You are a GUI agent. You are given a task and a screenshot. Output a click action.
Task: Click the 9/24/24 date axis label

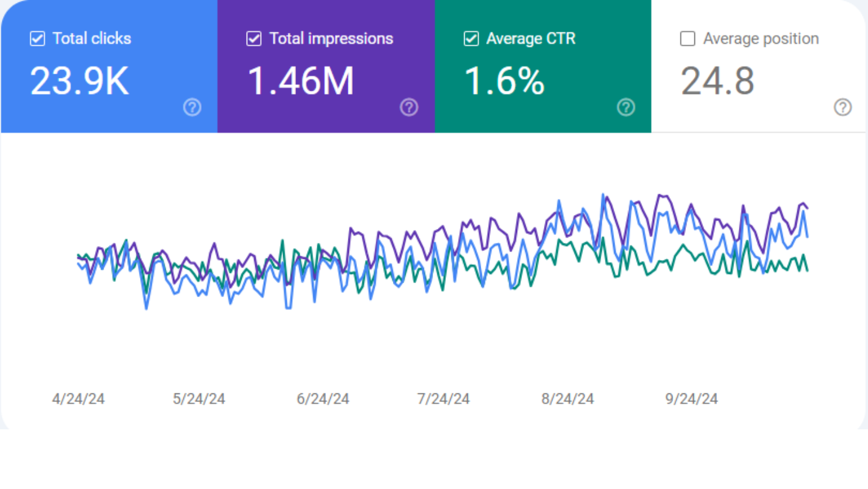[x=691, y=399]
